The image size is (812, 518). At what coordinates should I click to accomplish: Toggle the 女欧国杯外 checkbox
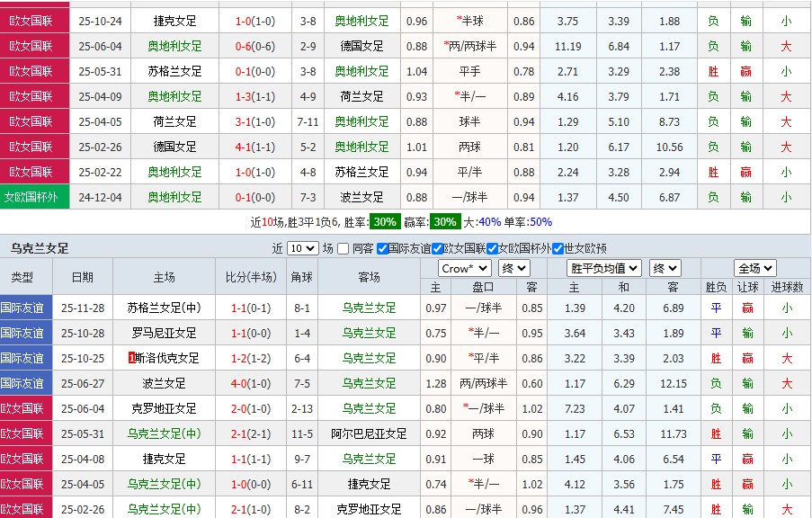point(492,248)
